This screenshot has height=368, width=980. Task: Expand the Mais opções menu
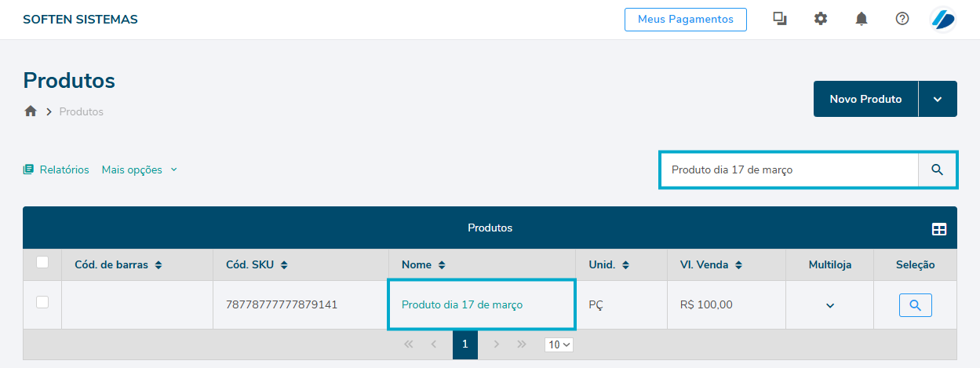click(x=139, y=169)
